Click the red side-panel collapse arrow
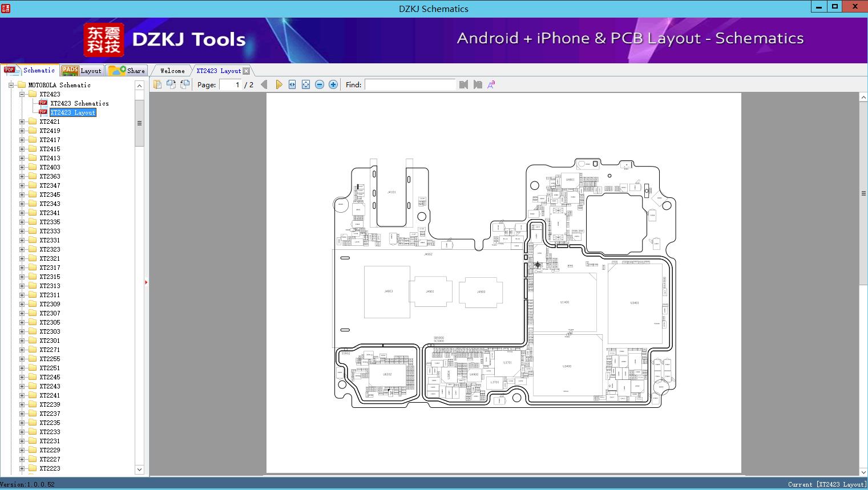Viewport: 868px width, 490px height. tap(146, 282)
